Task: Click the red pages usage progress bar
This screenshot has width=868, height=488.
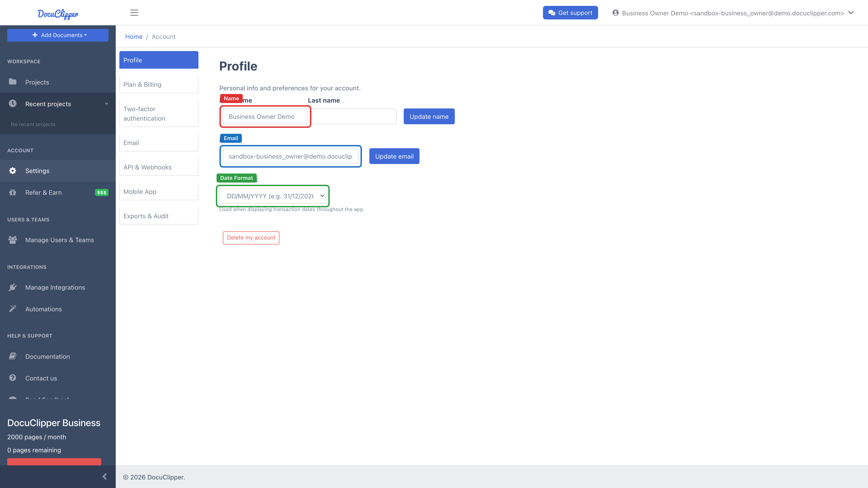Action: (x=54, y=462)
